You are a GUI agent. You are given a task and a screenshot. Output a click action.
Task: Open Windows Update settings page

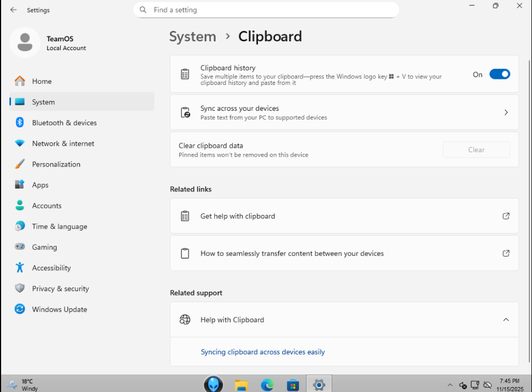pyautogui.click(x=82, y=309)
